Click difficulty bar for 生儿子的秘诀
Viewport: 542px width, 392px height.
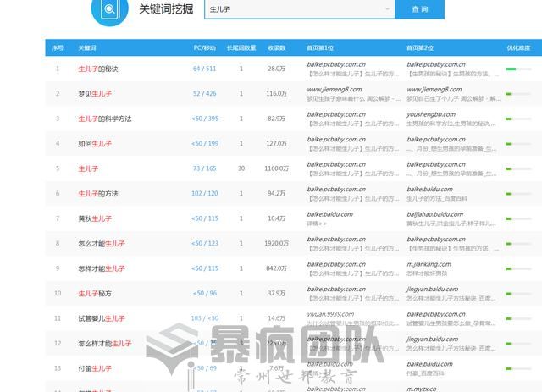[518, 69]
